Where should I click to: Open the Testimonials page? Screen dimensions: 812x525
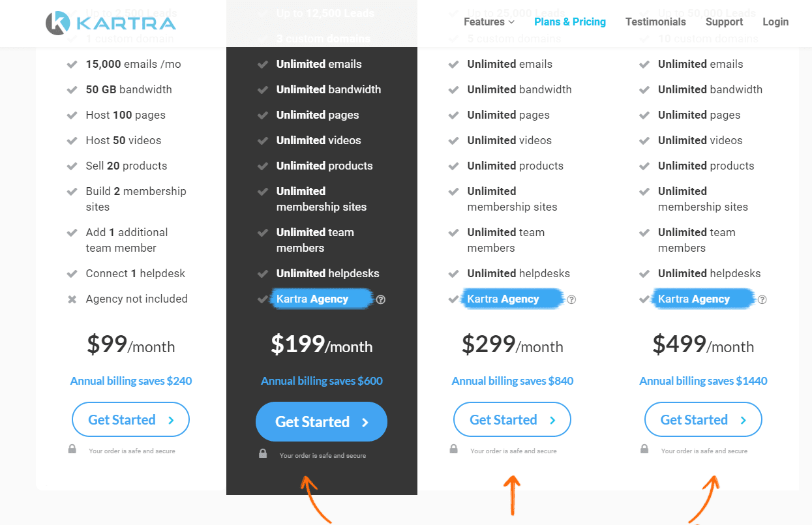click(655, 22)
